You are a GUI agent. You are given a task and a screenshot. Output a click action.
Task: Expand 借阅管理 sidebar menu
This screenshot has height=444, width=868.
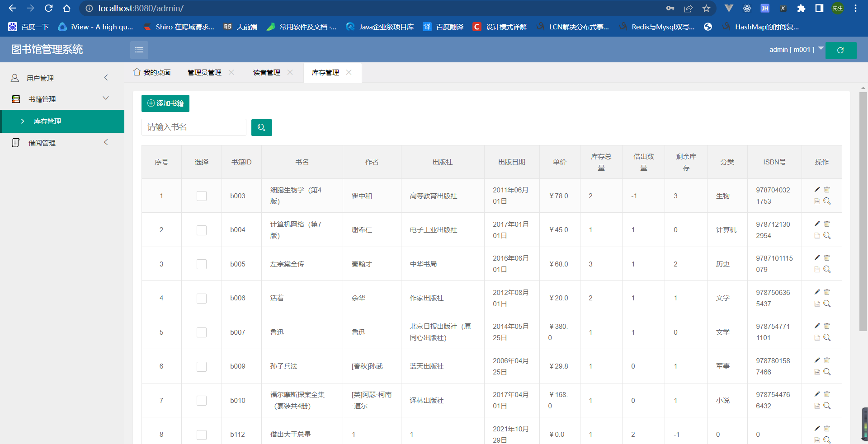62,143
